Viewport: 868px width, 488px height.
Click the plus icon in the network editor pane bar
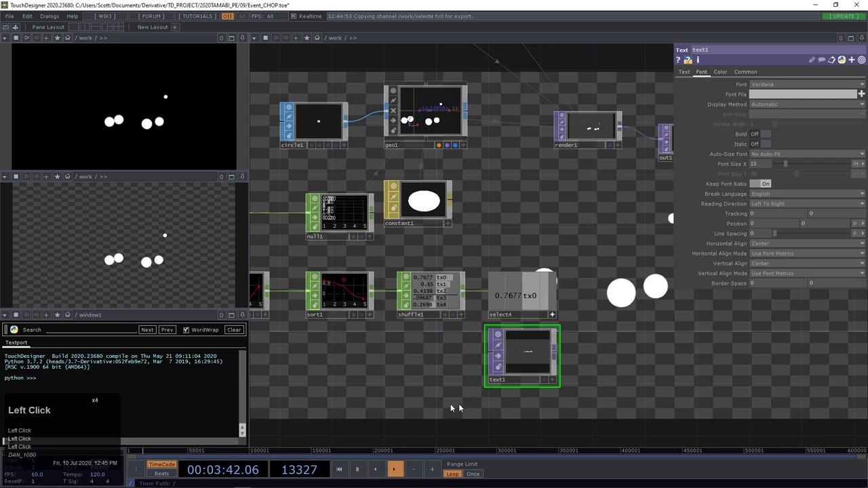296,38
